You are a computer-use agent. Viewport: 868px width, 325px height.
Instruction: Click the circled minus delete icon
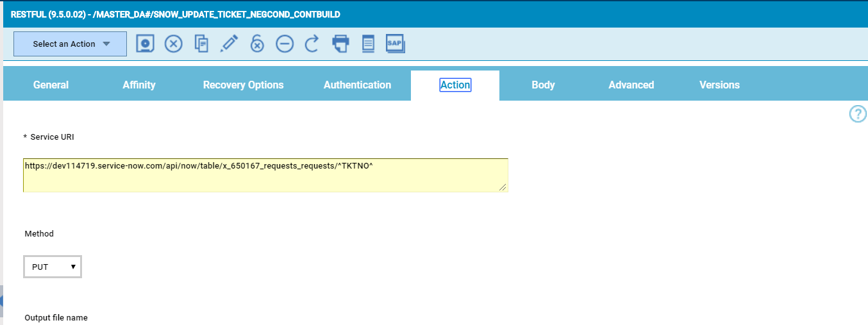(285, 44)
